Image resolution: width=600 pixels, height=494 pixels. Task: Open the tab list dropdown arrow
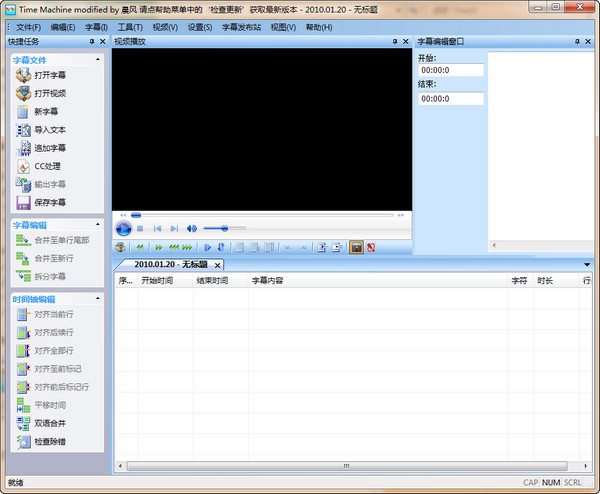[x=587, y=264]
